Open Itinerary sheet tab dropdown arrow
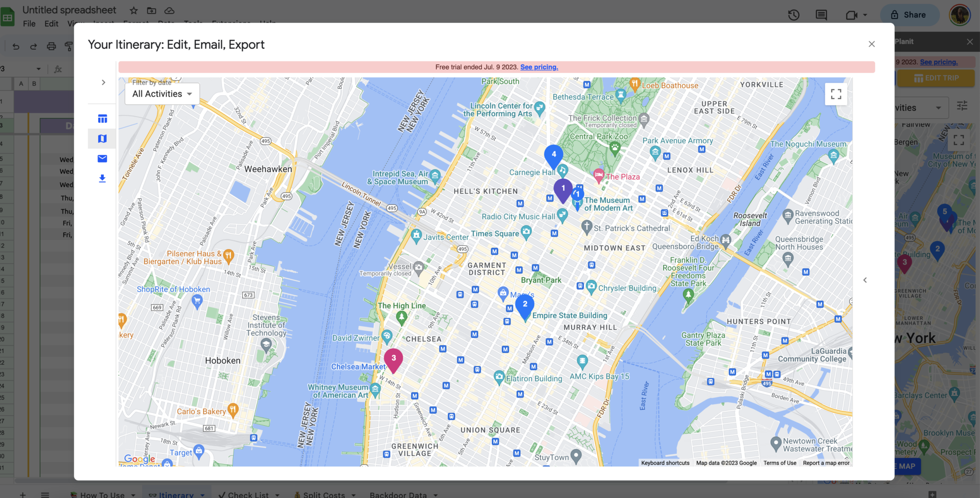 (203, 495)
